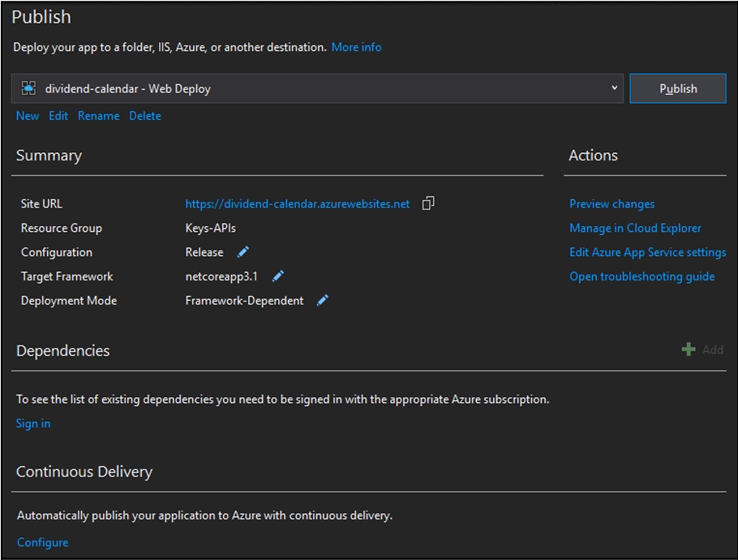Image resolution: width=738 pixels, height=560 pixels.
Task: Click the green plus Add icon
Action: click(x=689, y=349)
